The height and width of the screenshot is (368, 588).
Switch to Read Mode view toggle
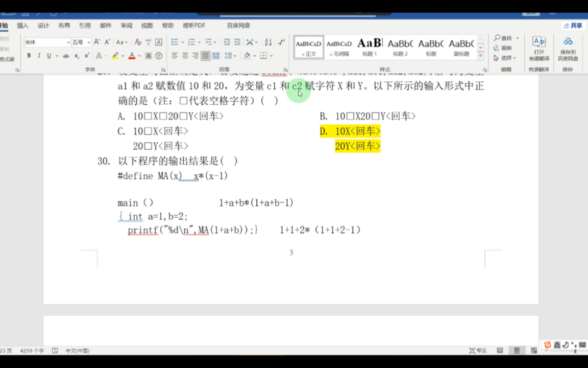click(500, 350)
